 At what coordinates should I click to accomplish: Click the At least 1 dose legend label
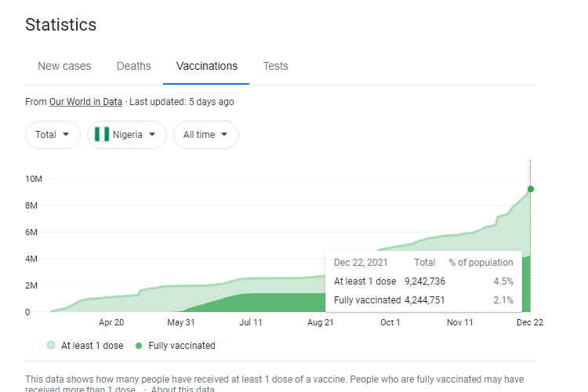coord(93,346)
